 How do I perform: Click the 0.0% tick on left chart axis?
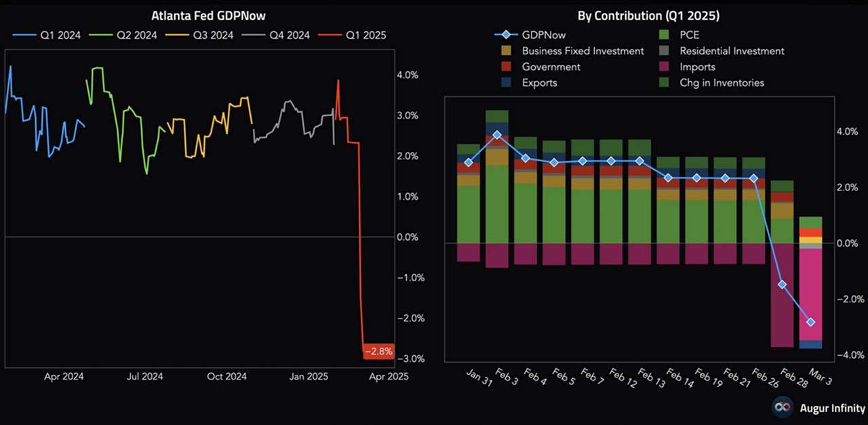pos(408,237)
